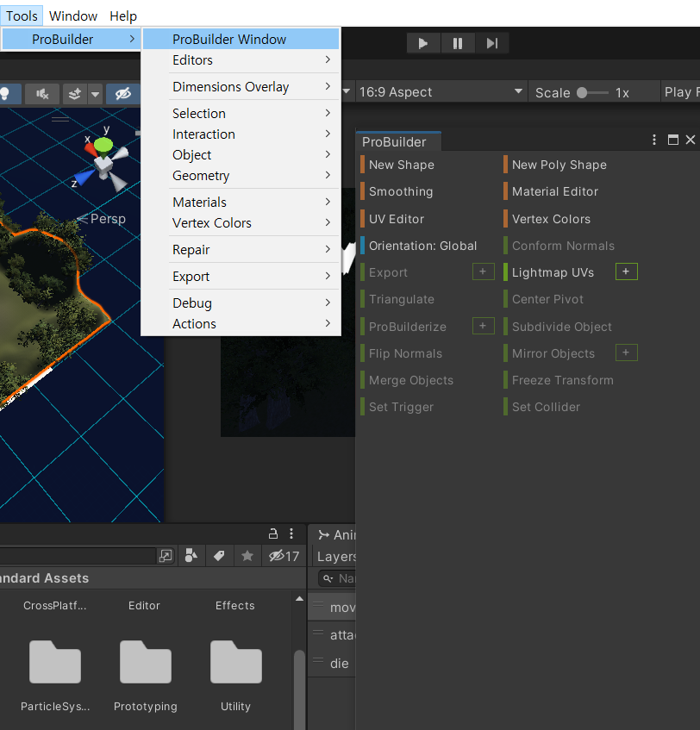Click Lightmap UVs action
Viewport: 700px width, 730px height.
pyautogui.click(x=553, y=273)
